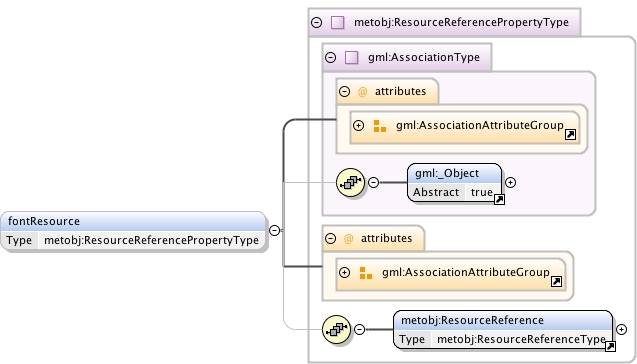The width and height of the screenshot is (637, 364).
Task: Click the Abstract label in gml:_Object
Action: 436,192
